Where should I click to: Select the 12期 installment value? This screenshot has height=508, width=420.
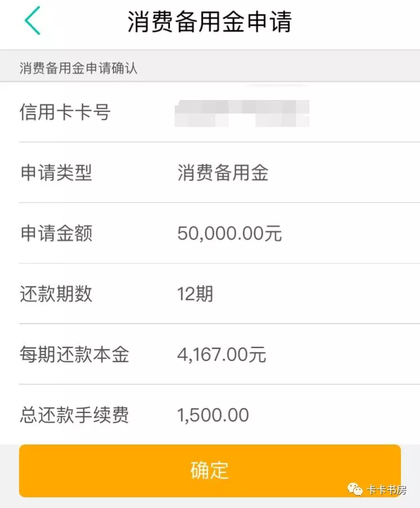click(x=195, y=294)
